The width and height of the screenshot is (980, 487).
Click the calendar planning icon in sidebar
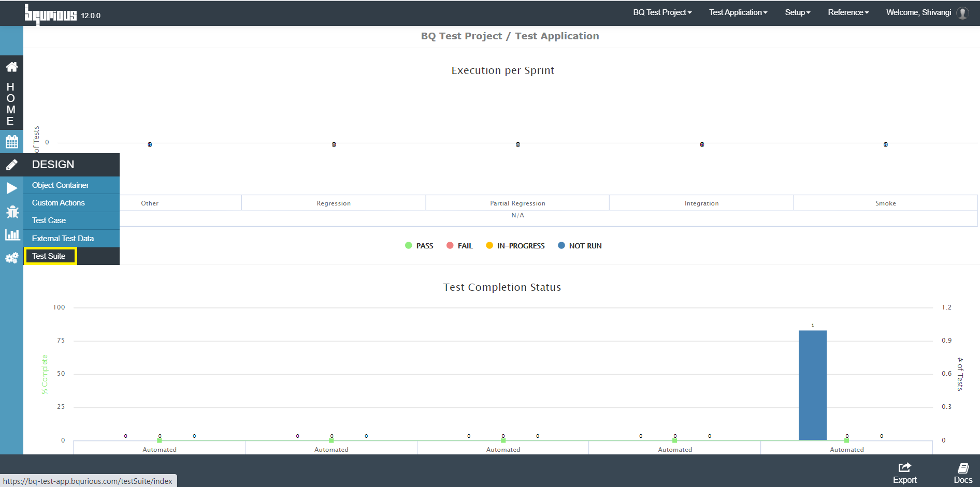pos(11,141)
